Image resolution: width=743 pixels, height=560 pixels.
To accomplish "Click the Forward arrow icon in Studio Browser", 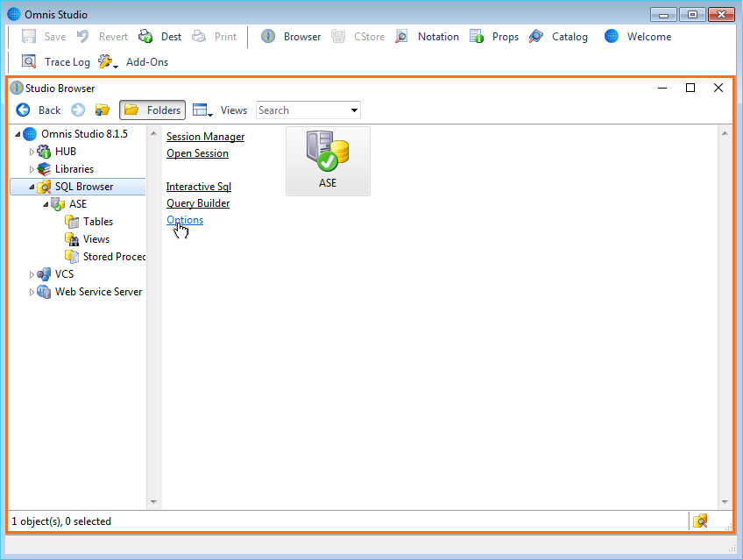I will point(78,110).
